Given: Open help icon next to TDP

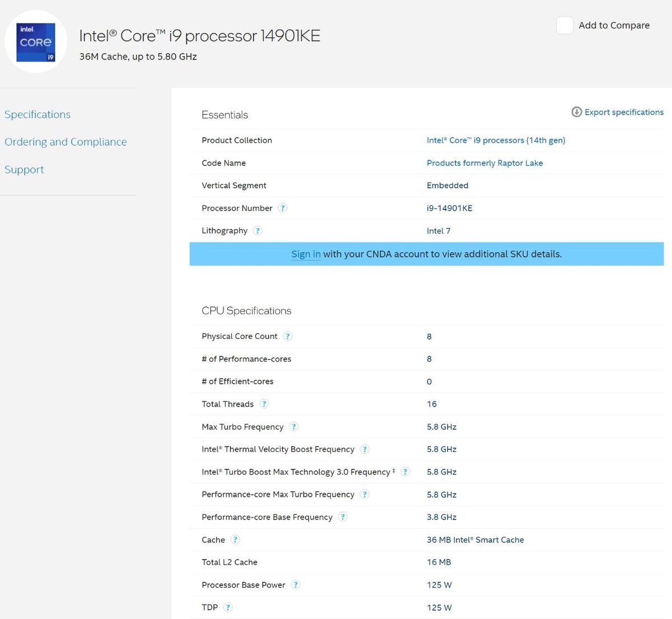Looking at the screenshot, I should pyautogui.click(x=228, y=607).
